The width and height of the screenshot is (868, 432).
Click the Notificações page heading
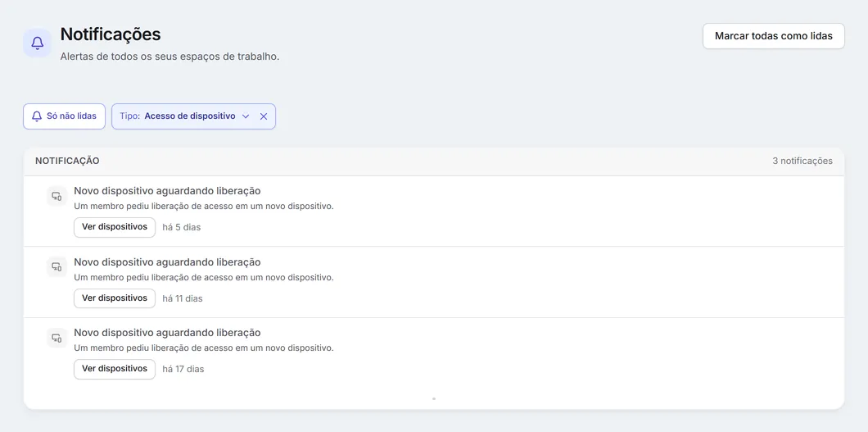(x=111, y=34)
